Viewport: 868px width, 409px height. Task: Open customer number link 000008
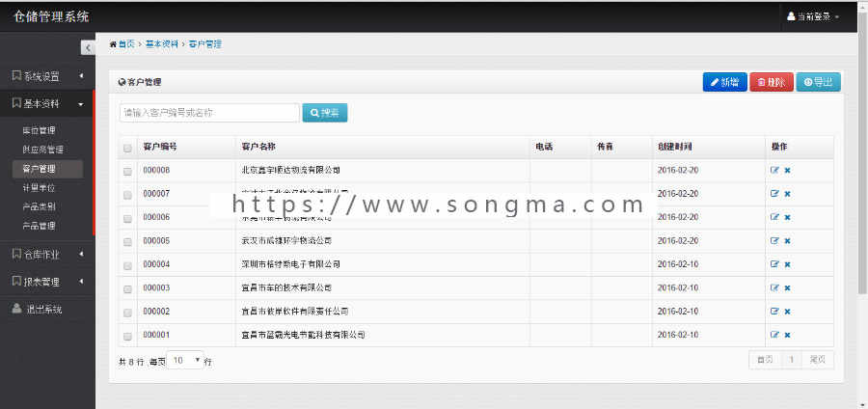(x=156, y=171)
